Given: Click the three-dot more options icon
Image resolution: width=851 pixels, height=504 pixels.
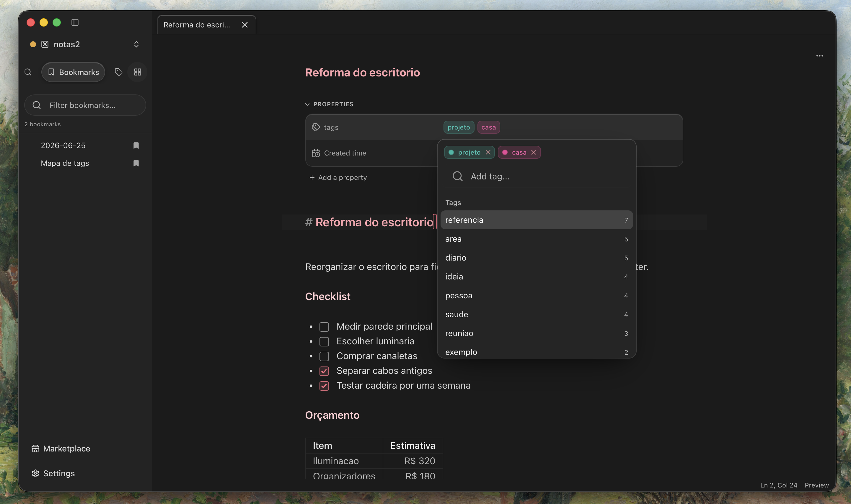Looking at the screenshot, I should click(819, 56).
